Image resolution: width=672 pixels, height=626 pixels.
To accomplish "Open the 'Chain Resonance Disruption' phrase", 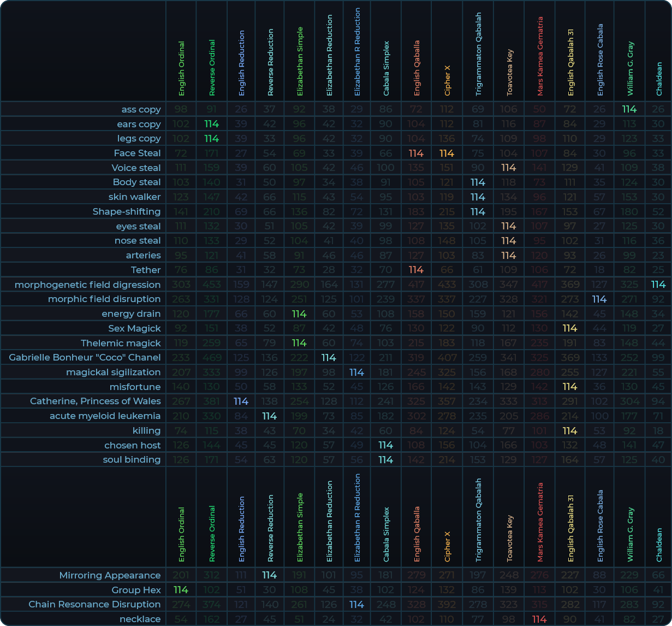I will [94, 604].
